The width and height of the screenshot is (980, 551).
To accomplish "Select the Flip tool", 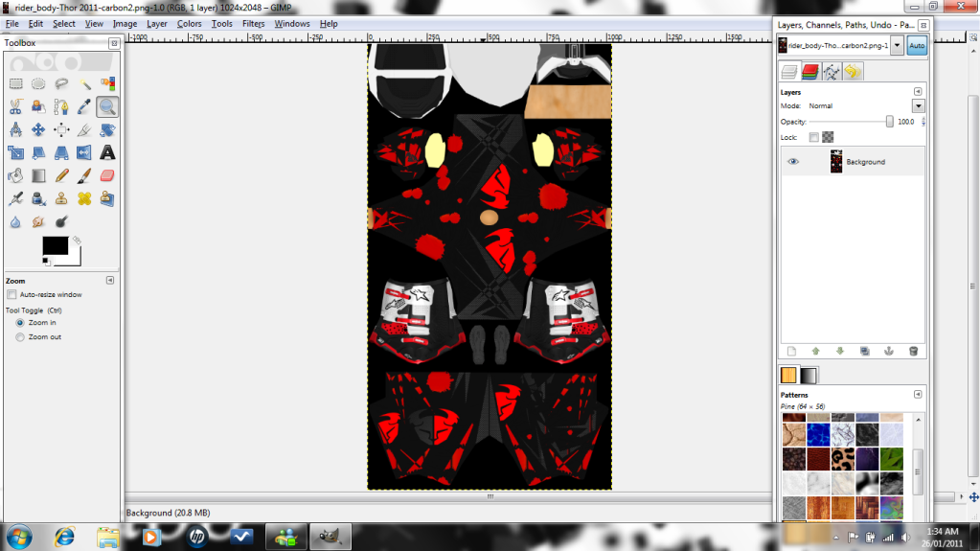I will click(x=84, y=152).
